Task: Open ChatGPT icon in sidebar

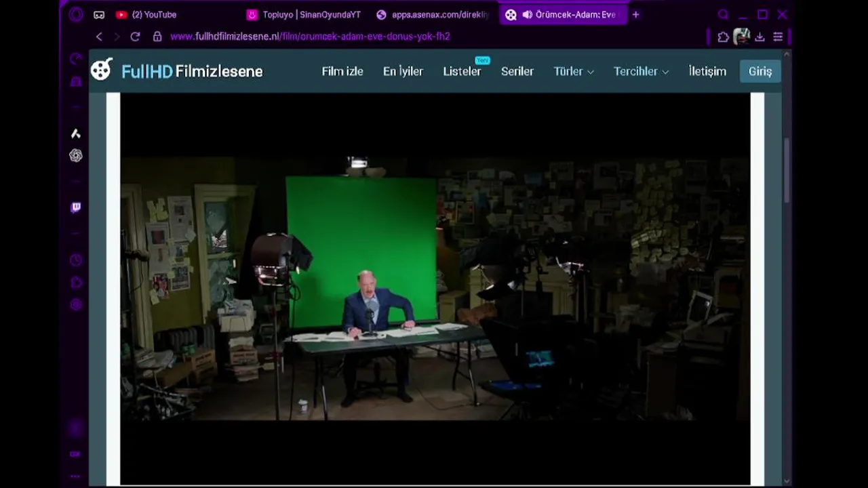Action: 76,156
